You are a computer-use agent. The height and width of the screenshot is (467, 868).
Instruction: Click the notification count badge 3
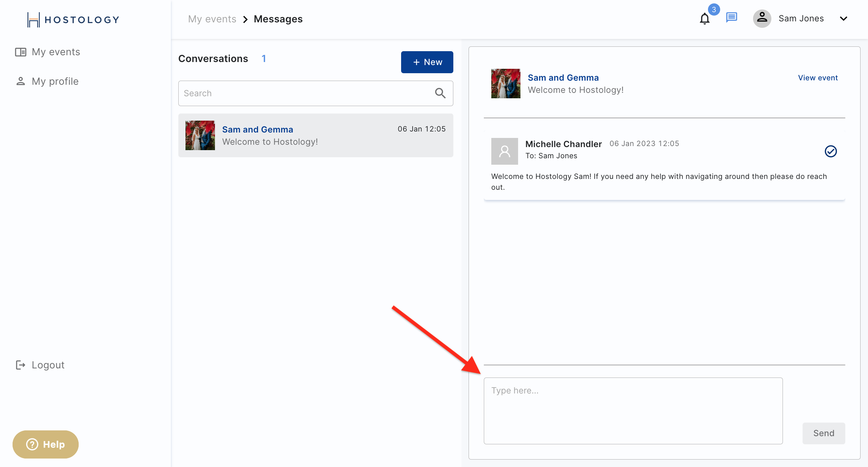(x=714, y=9)
